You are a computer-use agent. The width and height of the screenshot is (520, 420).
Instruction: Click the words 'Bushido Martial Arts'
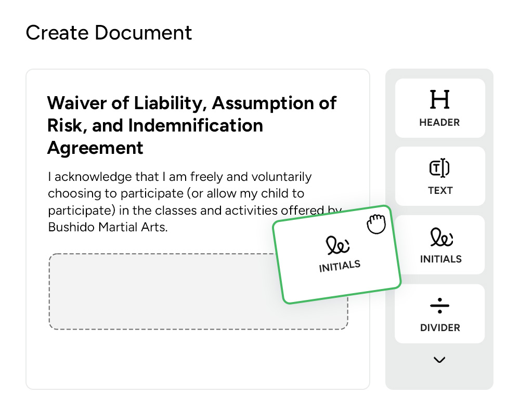click(108, 227)
